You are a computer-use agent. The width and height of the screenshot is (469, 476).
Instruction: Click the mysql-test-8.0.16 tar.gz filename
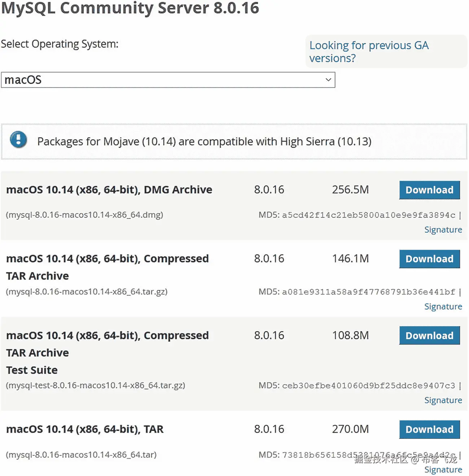click(x=96, y=385)
